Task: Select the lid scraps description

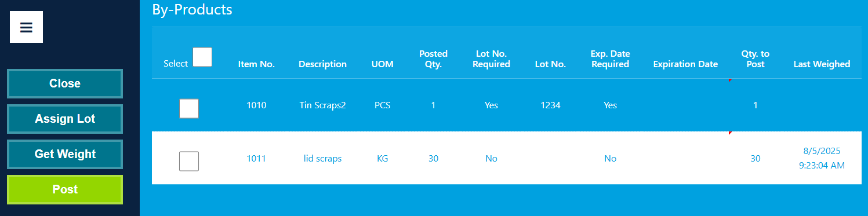Action: point(323,158)
